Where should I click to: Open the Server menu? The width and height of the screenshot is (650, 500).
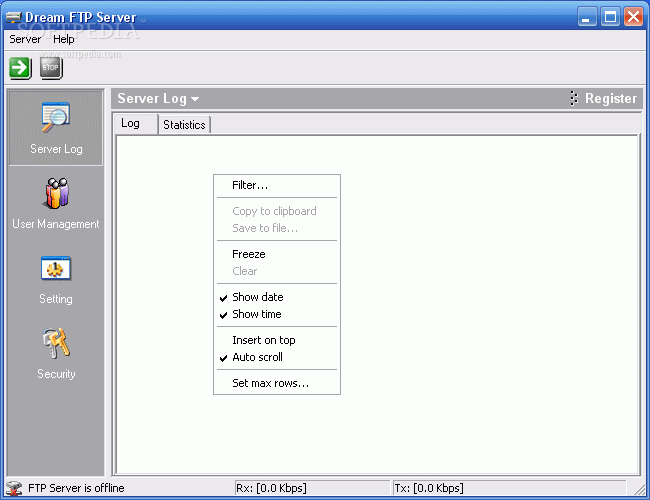pyautogui.click(x=25, y=39)
